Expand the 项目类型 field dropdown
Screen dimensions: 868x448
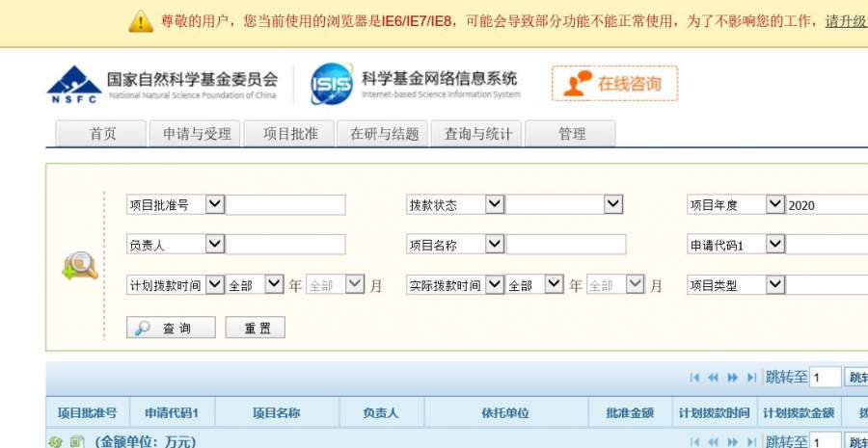tap(775, 285)
